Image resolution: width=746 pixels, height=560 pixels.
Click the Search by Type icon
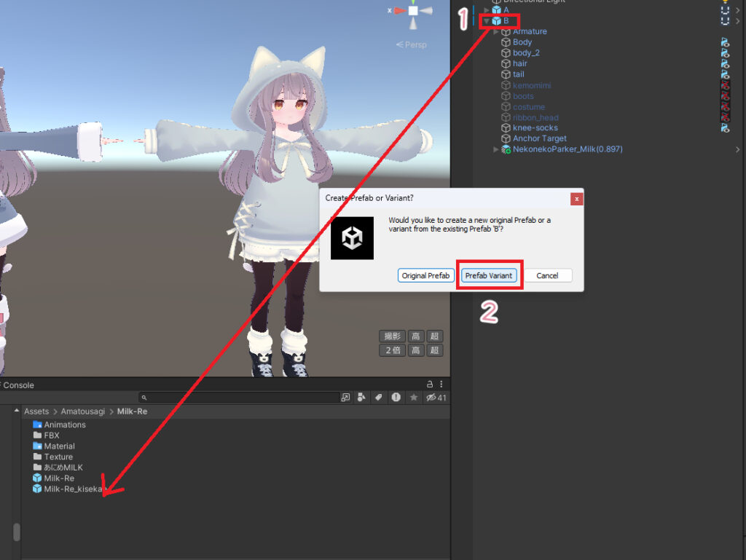pyautogui.click(x=361, y=398)
